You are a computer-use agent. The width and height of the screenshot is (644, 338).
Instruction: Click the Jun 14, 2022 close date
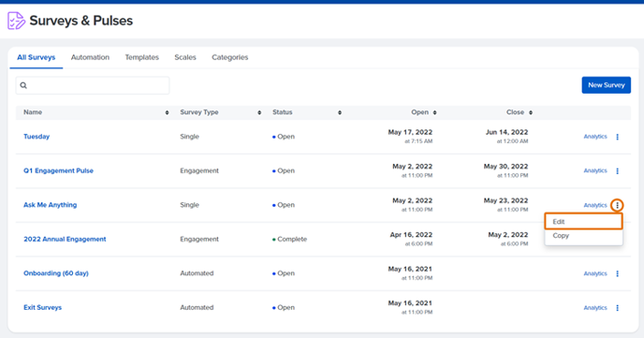click(x=506, y=132)
